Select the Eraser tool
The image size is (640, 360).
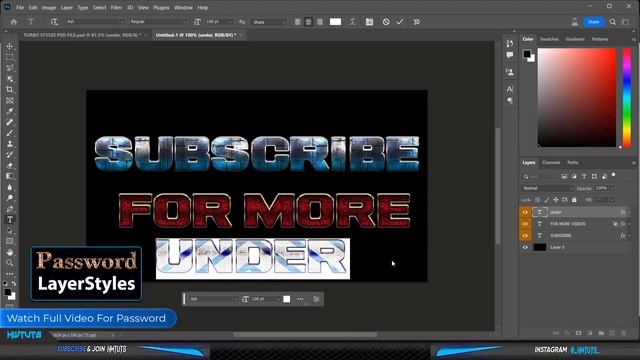pos(9,166)
